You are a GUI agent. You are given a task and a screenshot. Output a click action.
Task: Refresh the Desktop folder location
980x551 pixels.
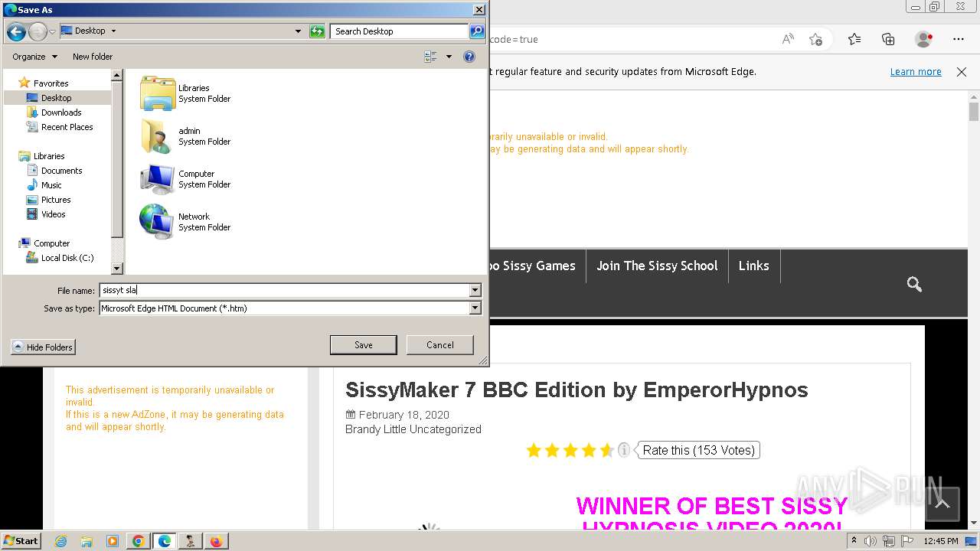point(317,31)
